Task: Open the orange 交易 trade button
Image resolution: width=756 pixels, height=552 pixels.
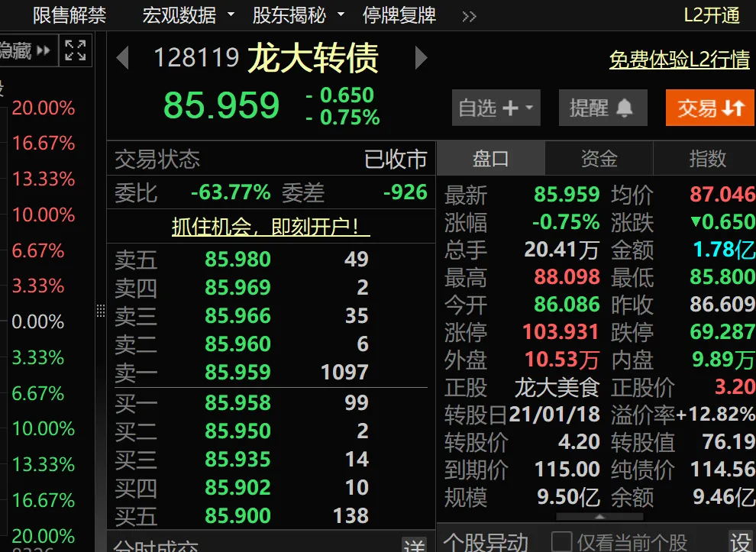Action: pos(711,108)
